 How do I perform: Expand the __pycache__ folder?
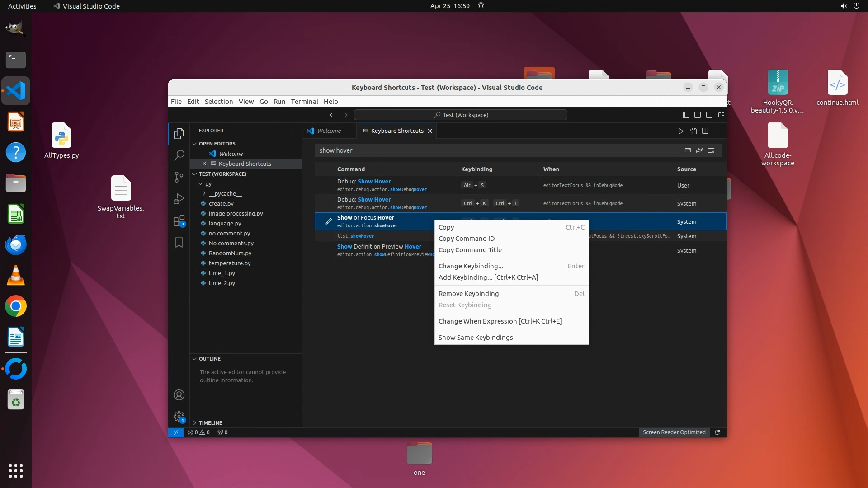click(225, 193)
